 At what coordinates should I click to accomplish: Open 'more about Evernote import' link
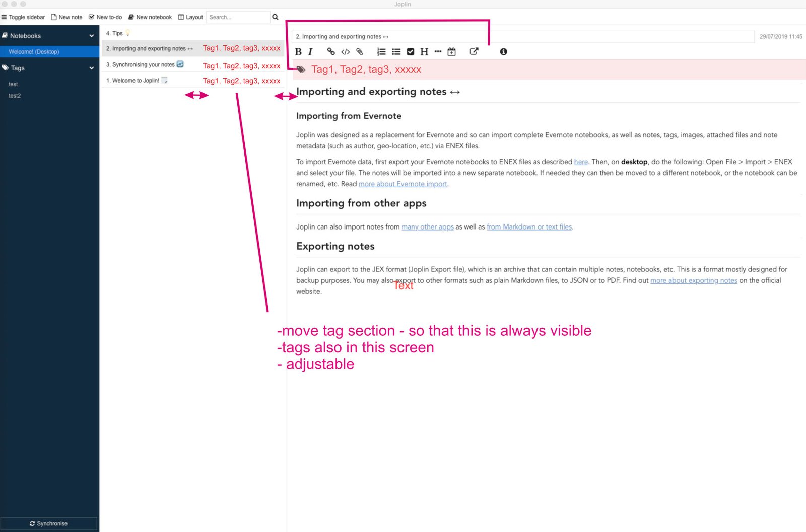(402, 184)
